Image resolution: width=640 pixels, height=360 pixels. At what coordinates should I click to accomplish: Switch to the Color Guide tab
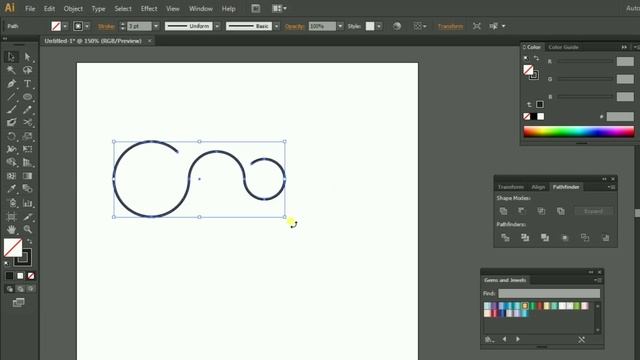pos(563,47)
